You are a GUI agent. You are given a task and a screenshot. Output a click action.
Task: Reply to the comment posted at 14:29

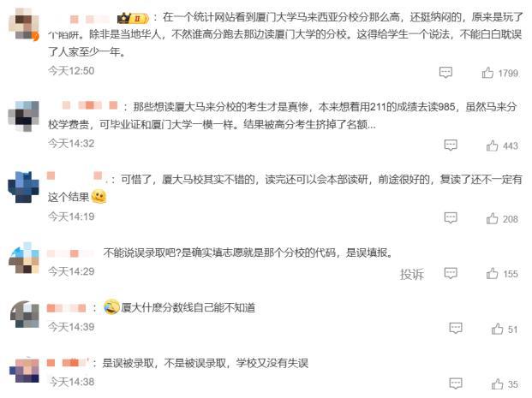click(451, 273)
